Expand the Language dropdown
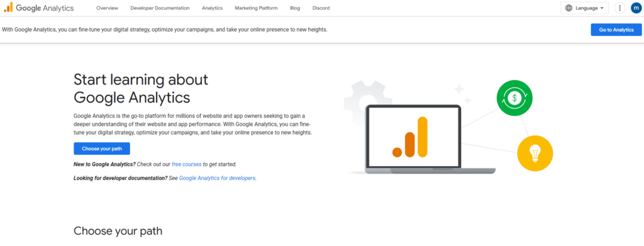Screen dimensions: 644x246 [x=584, y=8]
